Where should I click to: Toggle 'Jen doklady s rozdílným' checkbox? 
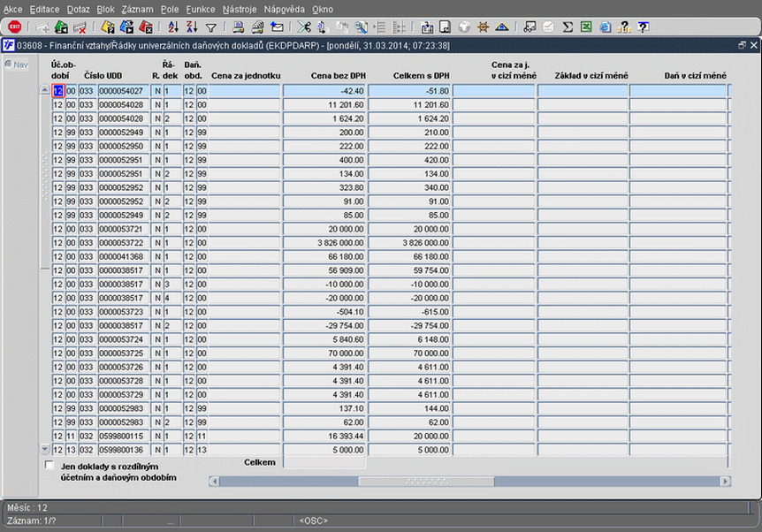50,465
